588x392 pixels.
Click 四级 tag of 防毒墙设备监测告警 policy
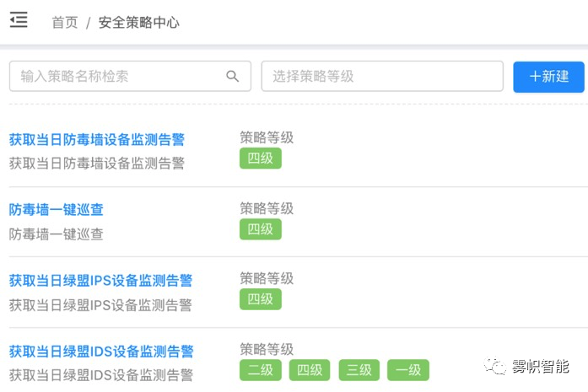coord(261,158)
